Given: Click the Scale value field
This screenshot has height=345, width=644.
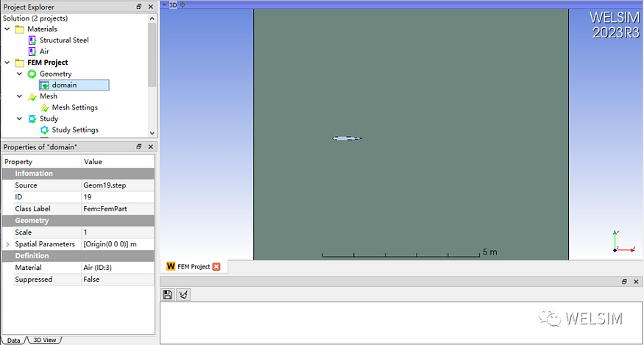Looking at the screenshot, I should coord(118,232).
